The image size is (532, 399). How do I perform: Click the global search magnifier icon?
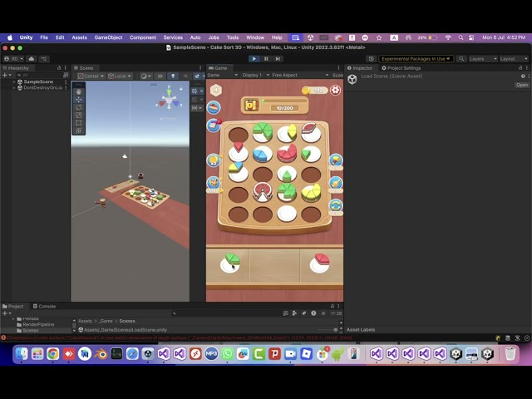click(461, 59)
